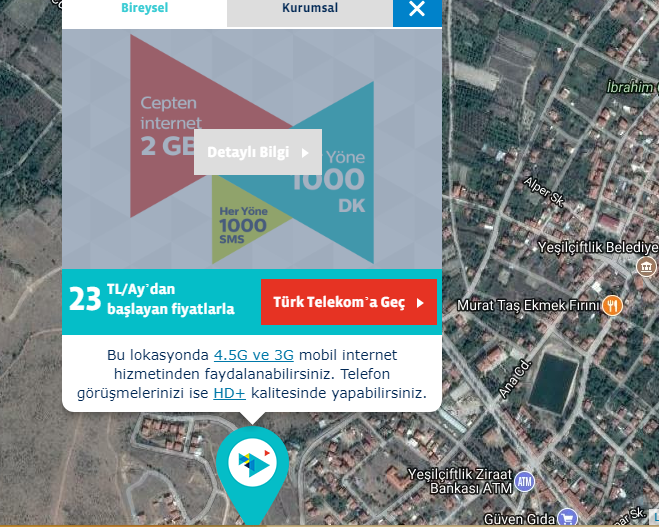Open the HD+ link

pos(229,393)
